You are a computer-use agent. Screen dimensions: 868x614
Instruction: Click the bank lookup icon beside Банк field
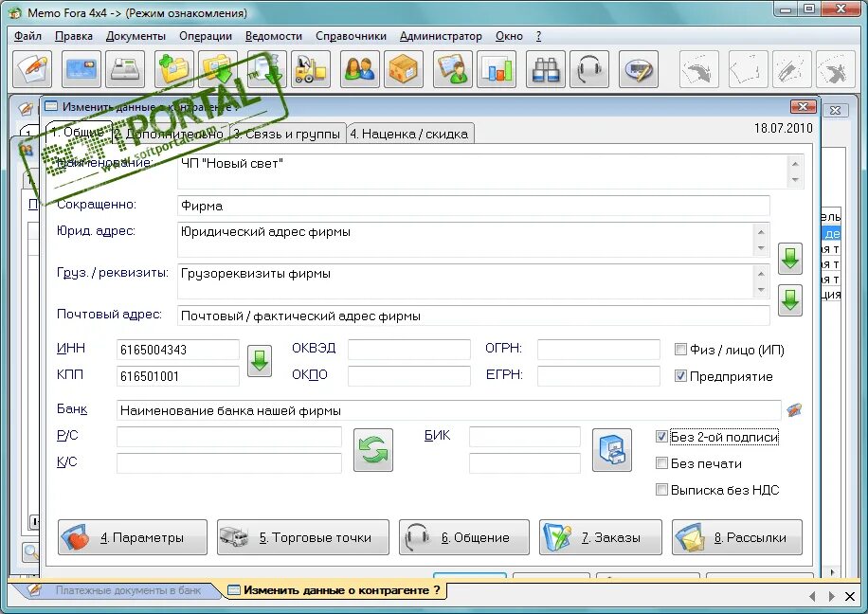coord(794,410)
